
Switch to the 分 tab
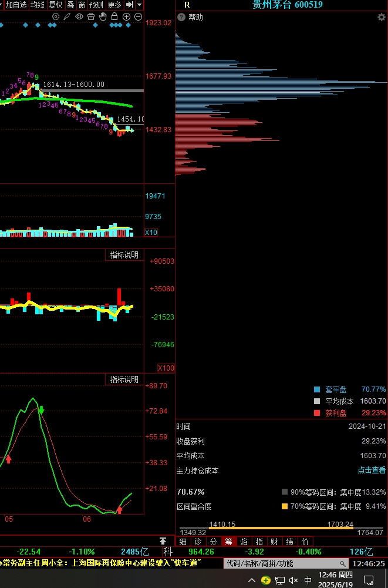(x=213, y=541)
